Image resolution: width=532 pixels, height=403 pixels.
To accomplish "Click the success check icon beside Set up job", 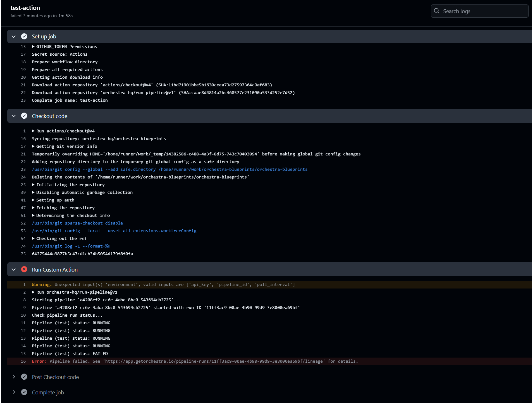I will [x=24, y=36].
